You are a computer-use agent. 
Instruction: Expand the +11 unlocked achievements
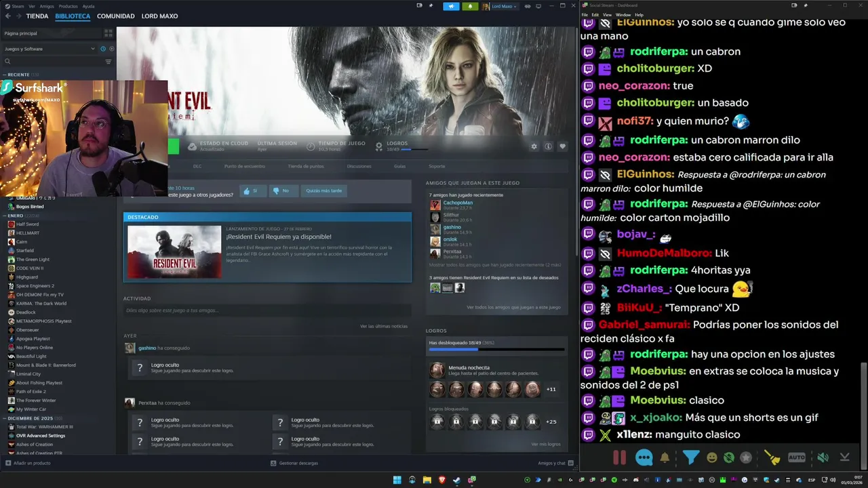click(x=551, y=389)
